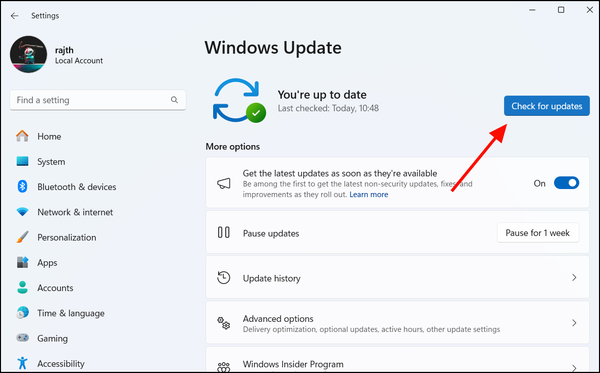Click the back arrow icon
The height and width of the screenshot is (373, 600).
tap(15, 16)
